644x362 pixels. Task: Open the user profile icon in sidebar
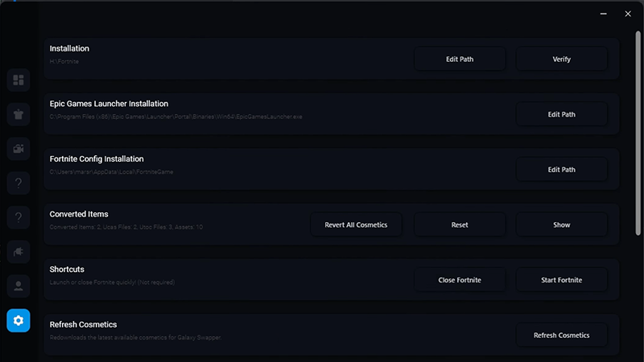pyautogui.click(x=18, y=286)
